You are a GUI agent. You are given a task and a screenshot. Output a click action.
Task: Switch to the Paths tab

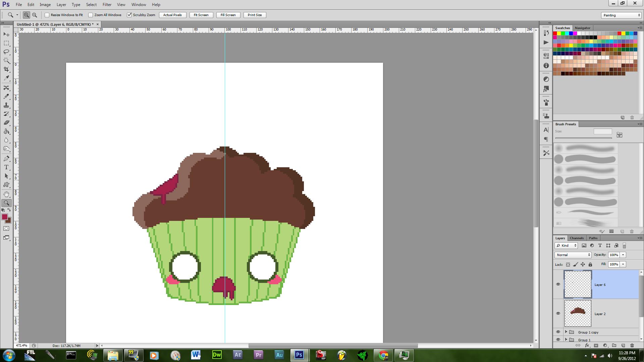point(593,238)
